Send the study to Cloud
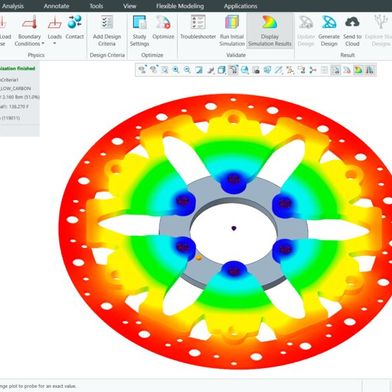 pos(352,31)
